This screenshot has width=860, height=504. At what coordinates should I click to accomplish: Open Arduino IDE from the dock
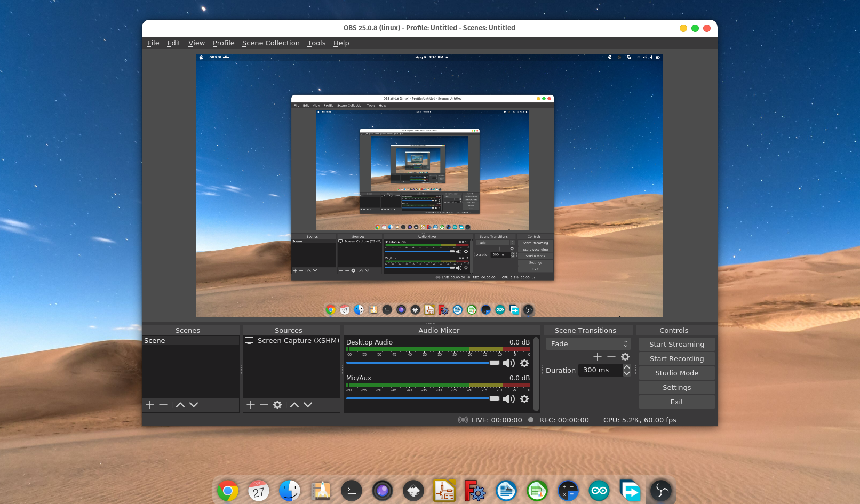(x=599, y=491)
